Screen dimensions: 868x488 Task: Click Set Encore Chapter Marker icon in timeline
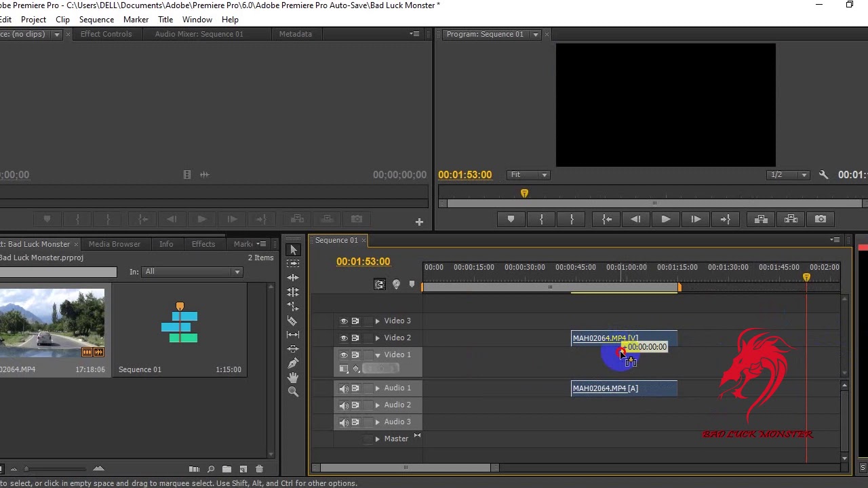point(396,285)
